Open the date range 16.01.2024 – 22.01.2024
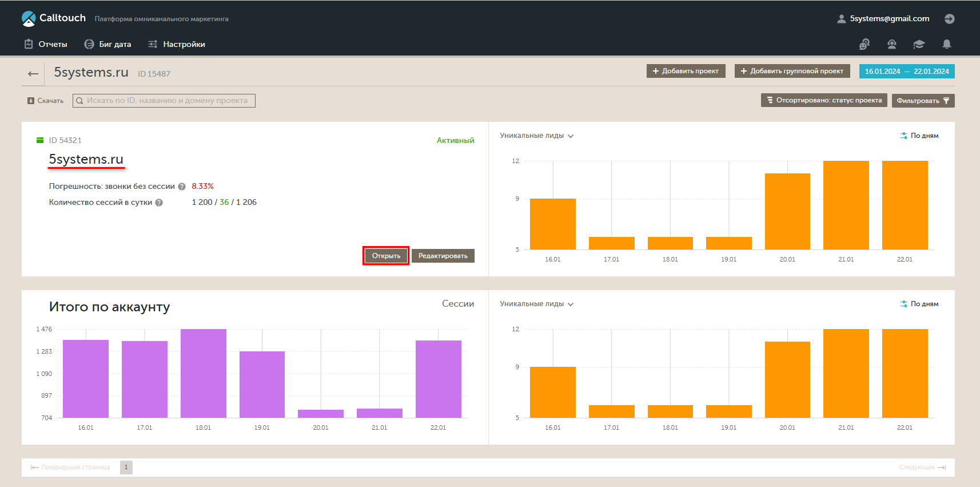 pyautogui.click(x=907, y=71)
